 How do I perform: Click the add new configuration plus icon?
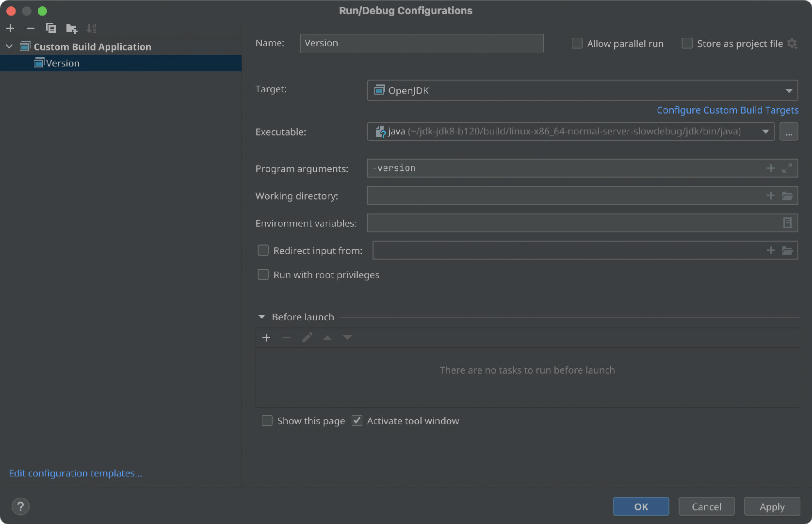[x=10, y=28]
